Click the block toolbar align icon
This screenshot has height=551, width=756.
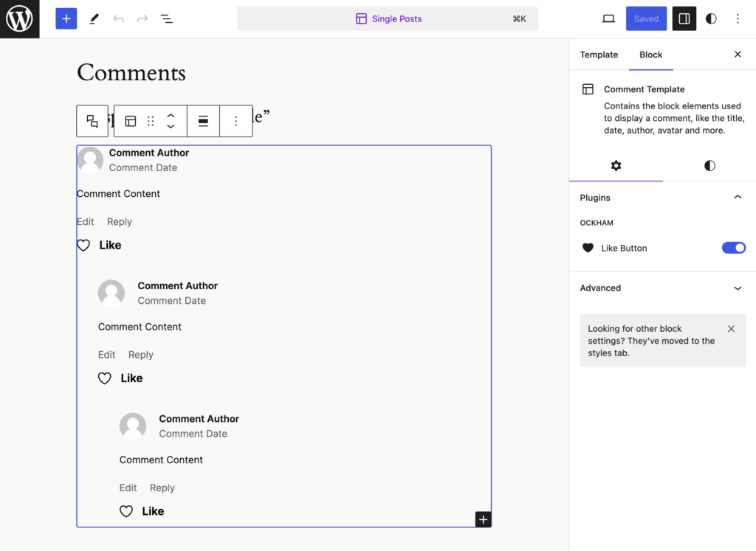coord(203,122)
